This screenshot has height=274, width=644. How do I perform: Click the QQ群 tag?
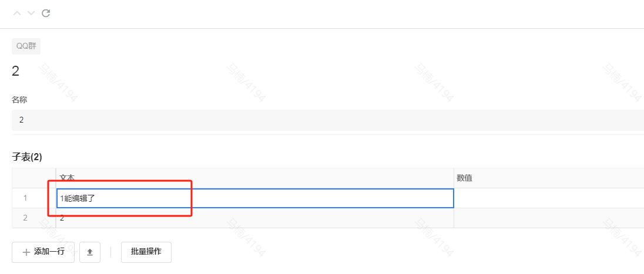pos(26,46)
